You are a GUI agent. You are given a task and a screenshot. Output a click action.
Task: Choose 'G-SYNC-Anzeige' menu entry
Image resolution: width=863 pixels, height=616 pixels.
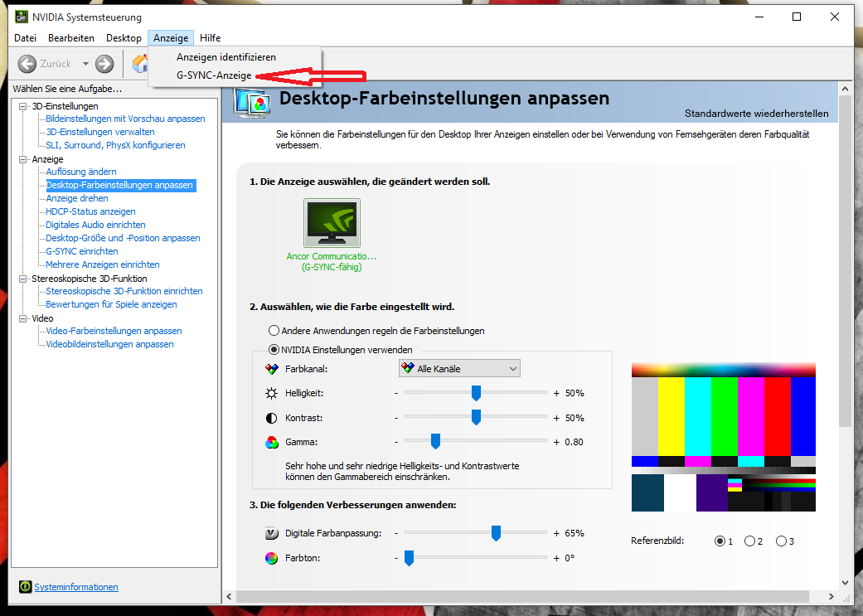coord(214,75)
